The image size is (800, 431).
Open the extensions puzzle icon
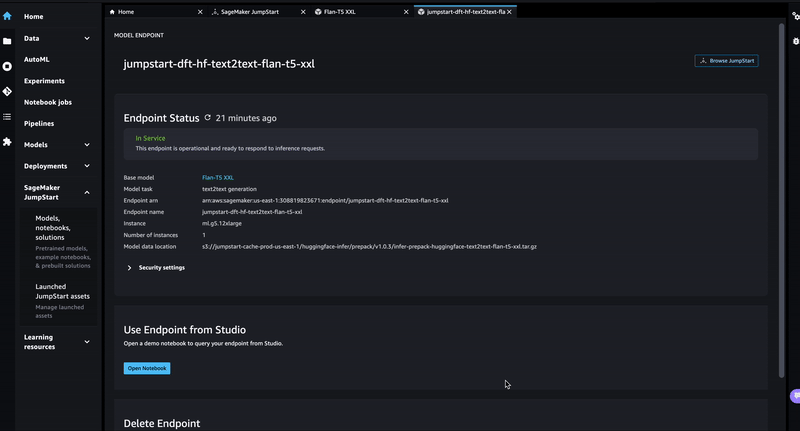pos(7,142)
